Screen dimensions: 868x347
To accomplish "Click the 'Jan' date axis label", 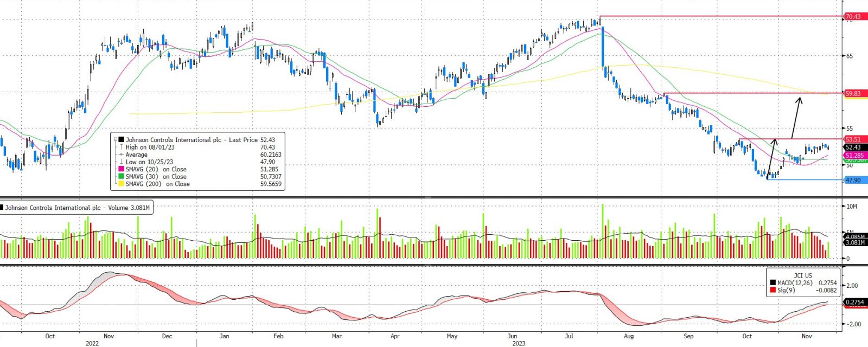I will click(224, 336).
